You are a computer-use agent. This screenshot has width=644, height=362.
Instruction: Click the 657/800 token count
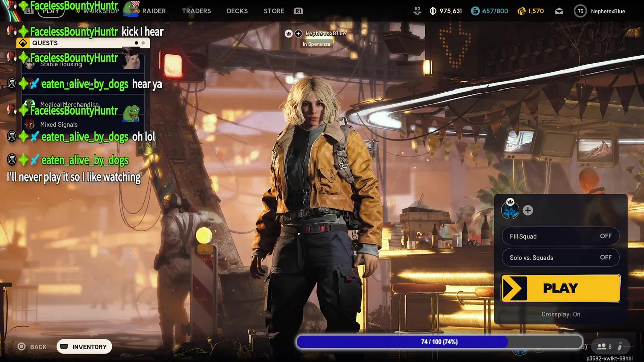pyautogui.click(x=495, y=11)
